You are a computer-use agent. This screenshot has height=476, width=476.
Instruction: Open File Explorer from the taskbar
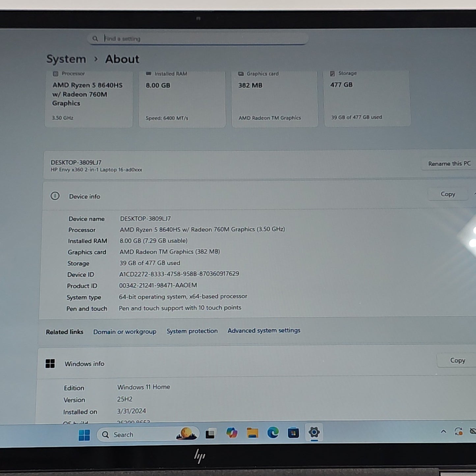pyautogui.click(x=252, y=433)
